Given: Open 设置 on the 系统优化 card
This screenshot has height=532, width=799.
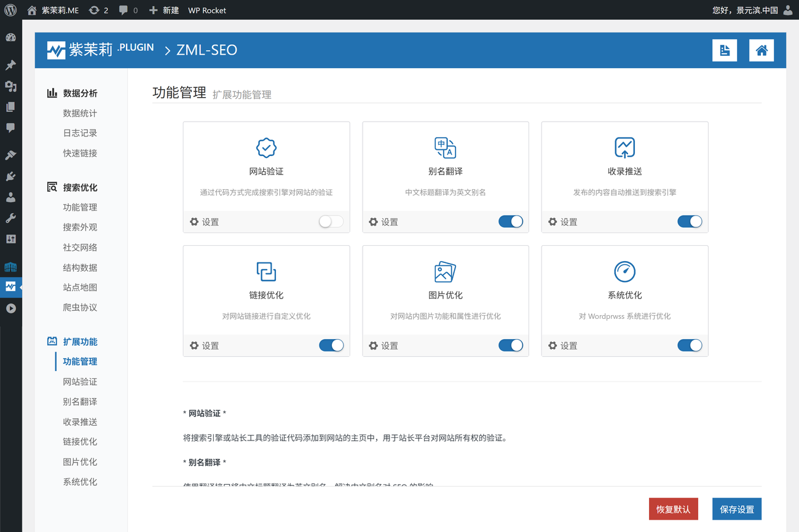Looking at the screenshot, I should tap(563, 346).
